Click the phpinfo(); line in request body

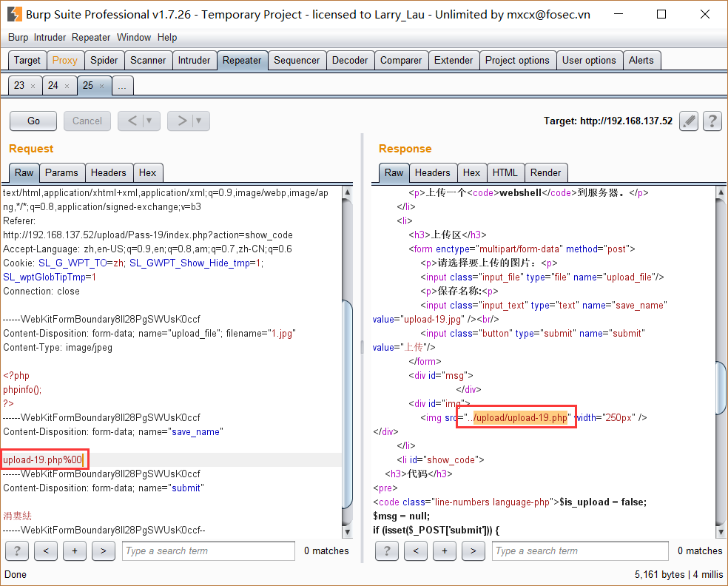click(x=22, y=390)
